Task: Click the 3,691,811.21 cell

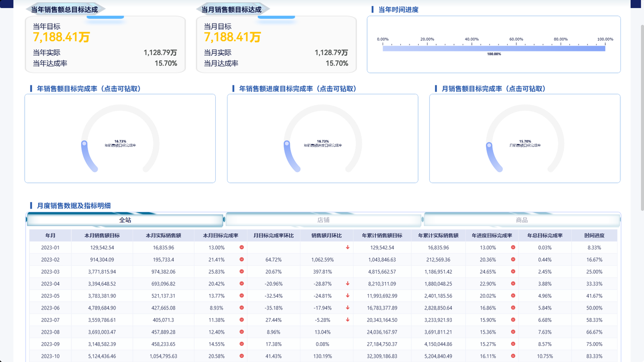Action: coord(440,332)
